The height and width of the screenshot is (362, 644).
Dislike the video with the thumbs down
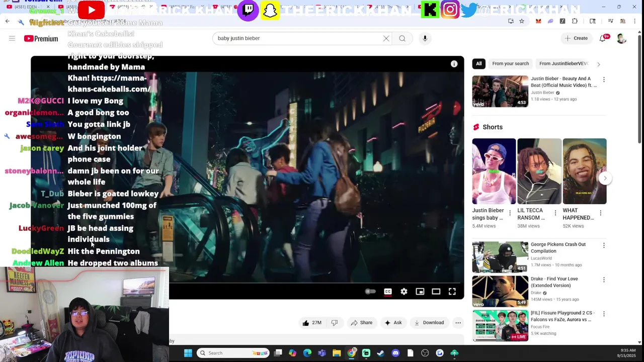335,323
